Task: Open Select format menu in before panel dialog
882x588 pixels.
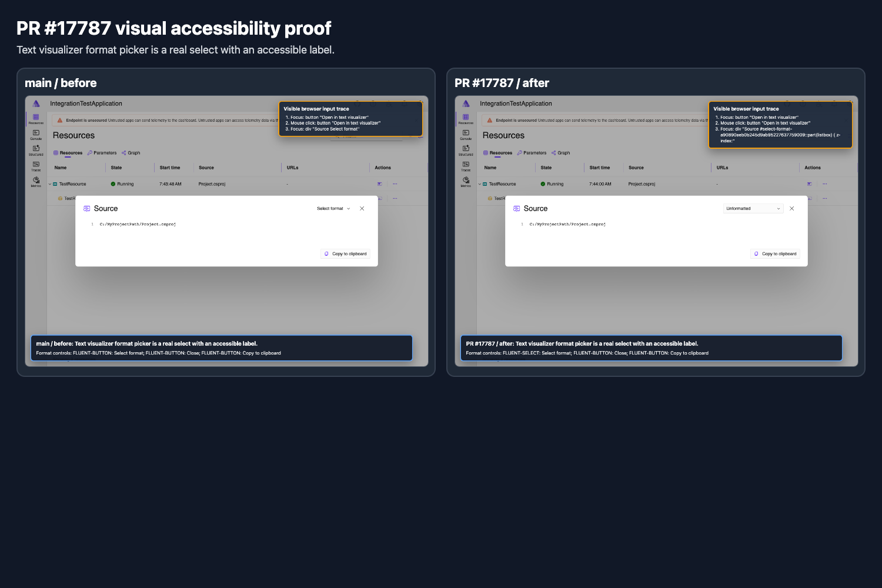Action: 333,209
